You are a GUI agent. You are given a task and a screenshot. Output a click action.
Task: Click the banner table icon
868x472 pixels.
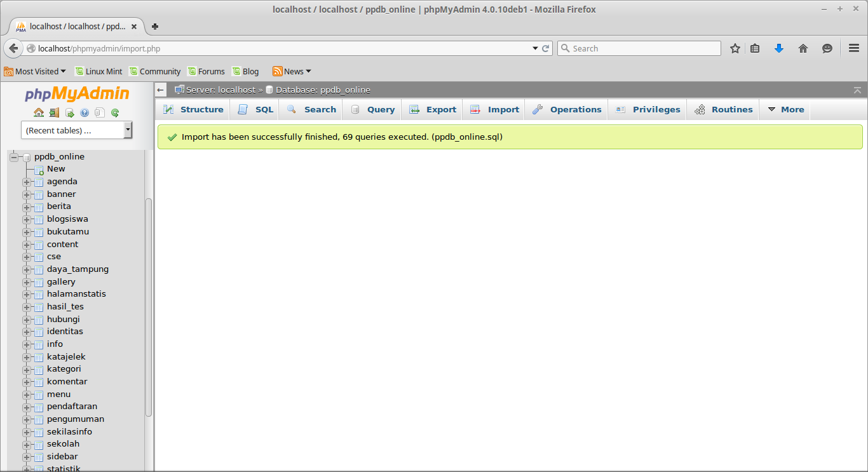click(x=39, y=194)
